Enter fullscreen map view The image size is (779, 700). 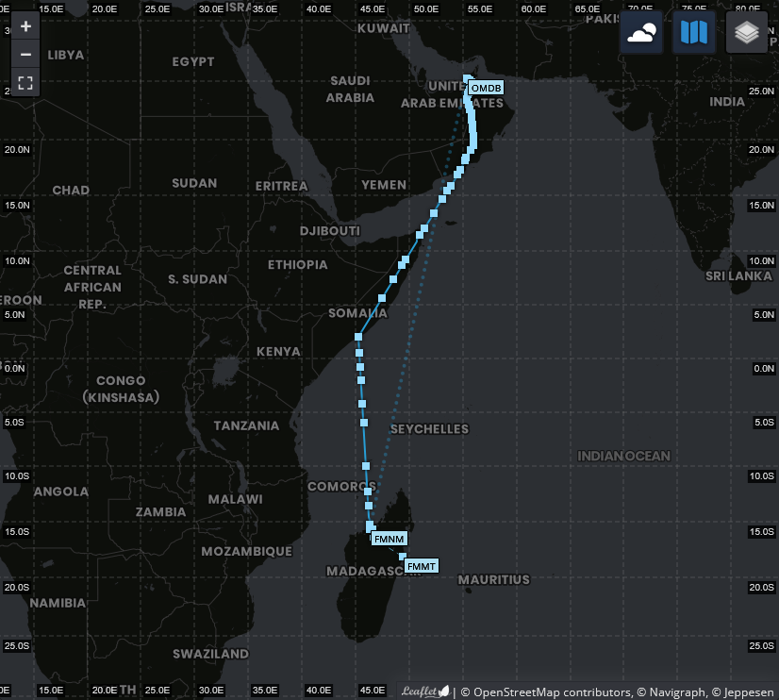(x=25, y=83)
